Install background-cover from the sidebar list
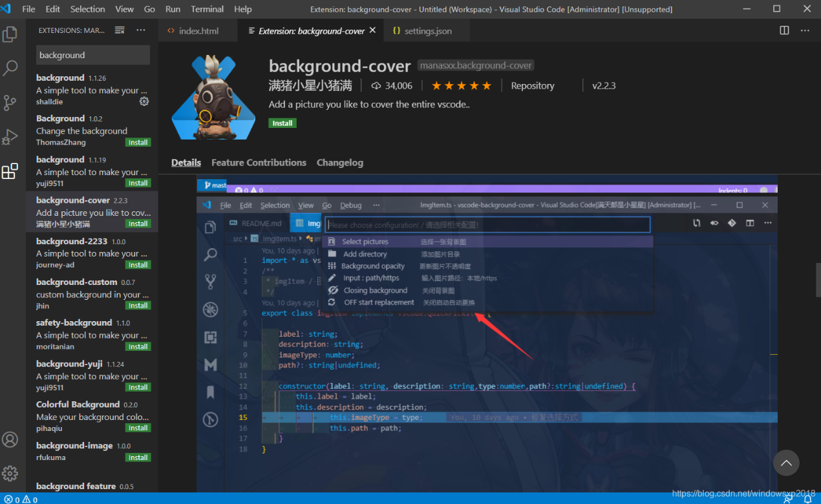This screenshot has width=821, height=504. coord(138,224)
